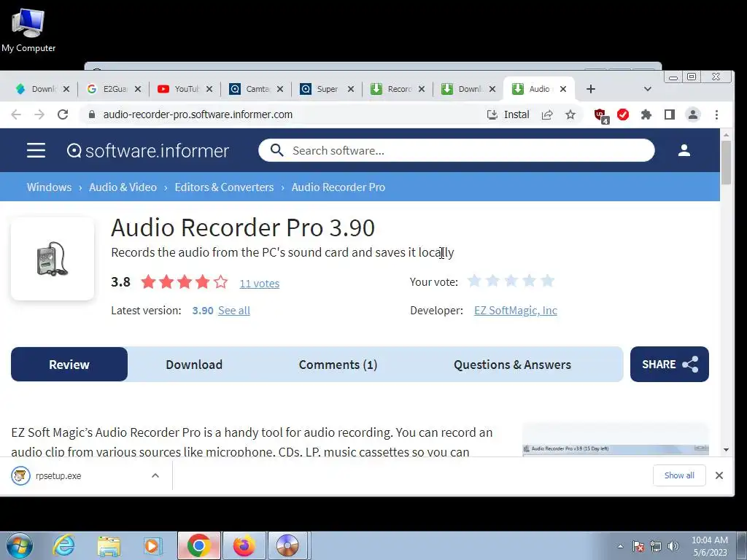Click the Audio Recorder screenshot thumbnail
Image resolution: width=747 pixels, height=560 pixels.
[616, 440]
